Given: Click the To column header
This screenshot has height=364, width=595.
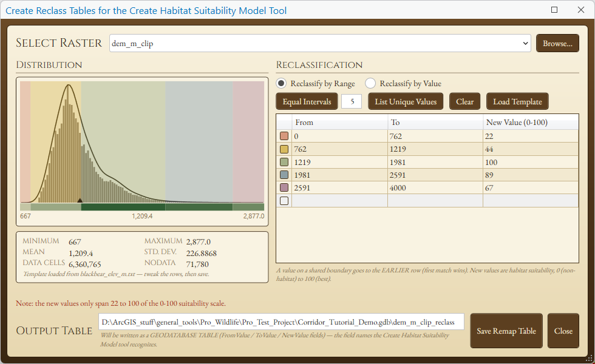Looking at the screenshot, I should coord(435,123).
